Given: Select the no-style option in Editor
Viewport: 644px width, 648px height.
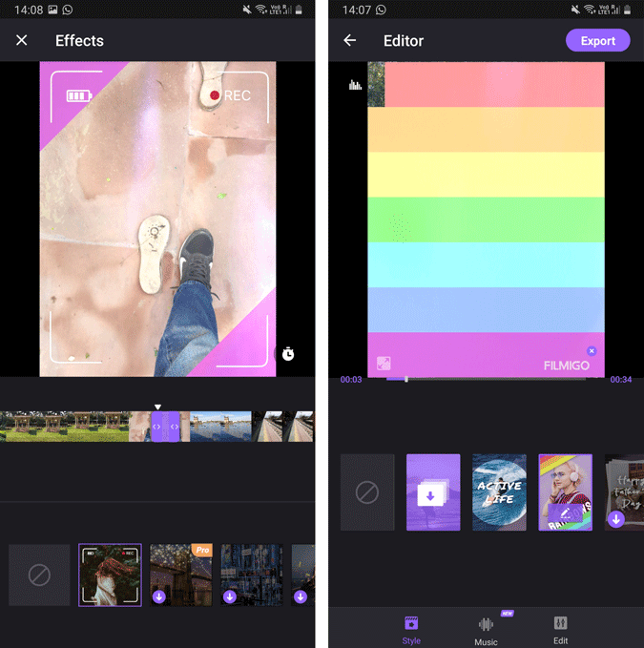Looking at the screenshot, I should click(367, 492).
